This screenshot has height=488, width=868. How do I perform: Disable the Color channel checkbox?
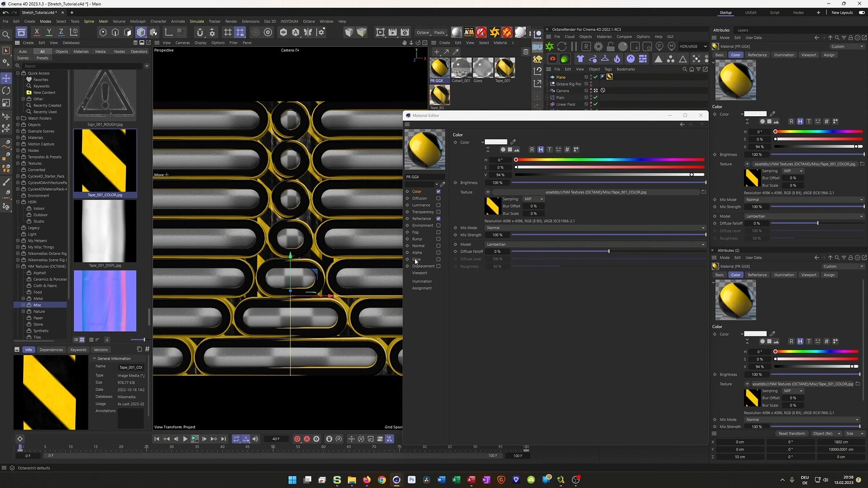click(x=438, y=191)
